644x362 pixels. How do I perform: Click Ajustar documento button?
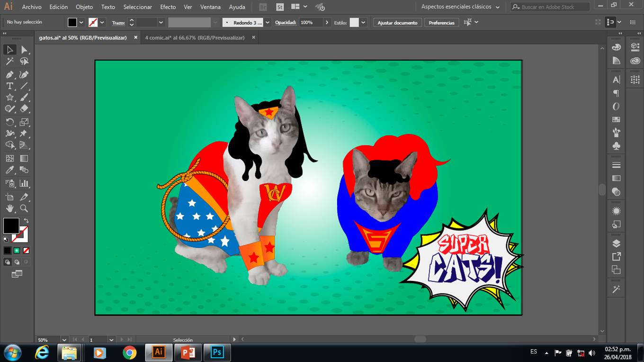(x=397, y=23)
